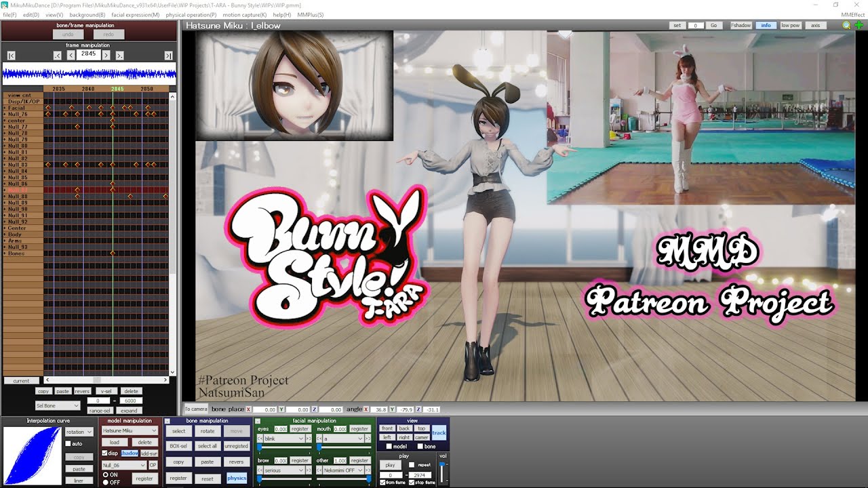Image resolution: width=868 pixels, height=488 pixels.
Task: Next eyes morph arrow button
Action: (x=309, y=439)
